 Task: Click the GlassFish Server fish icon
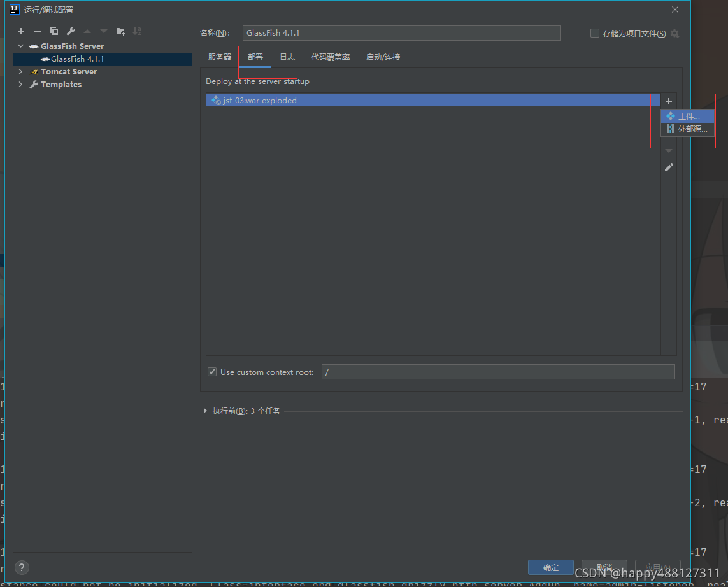click(x=34, y=46)
